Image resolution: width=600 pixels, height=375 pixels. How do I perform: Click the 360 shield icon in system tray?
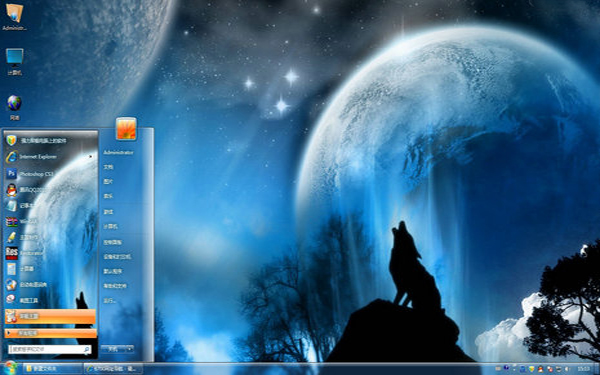click(x=531, y=369)
